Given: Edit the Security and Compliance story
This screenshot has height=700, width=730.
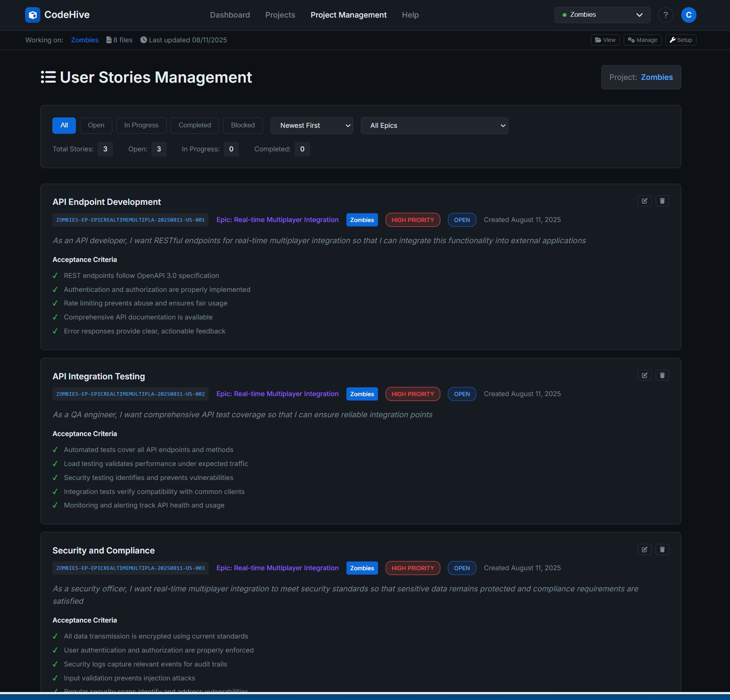Looking at the screenshot, I should click(x=644, y=549).
